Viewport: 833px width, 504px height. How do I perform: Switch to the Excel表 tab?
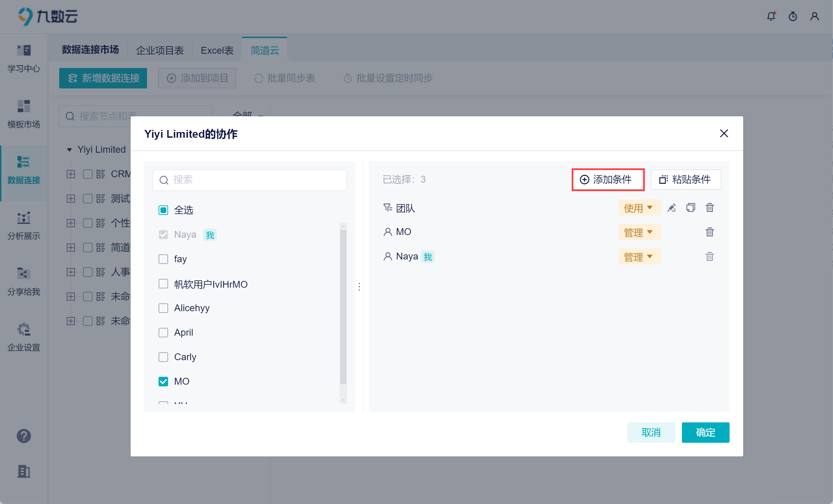click(x=217, y=50)
